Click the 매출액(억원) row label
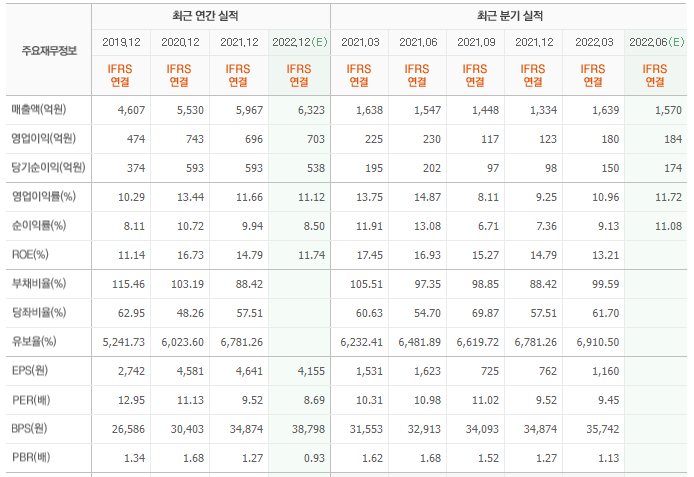The width and height of the screenshot is (694, 477). pos(39,109)
